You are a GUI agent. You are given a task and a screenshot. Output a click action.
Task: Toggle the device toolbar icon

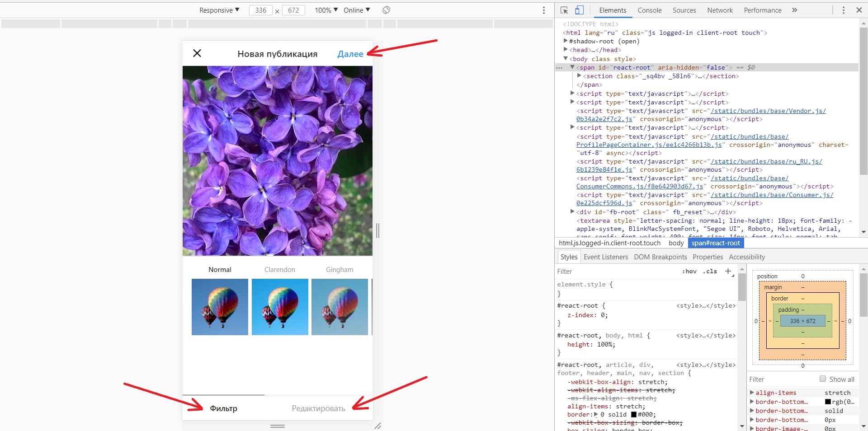[x=579, y=10]
